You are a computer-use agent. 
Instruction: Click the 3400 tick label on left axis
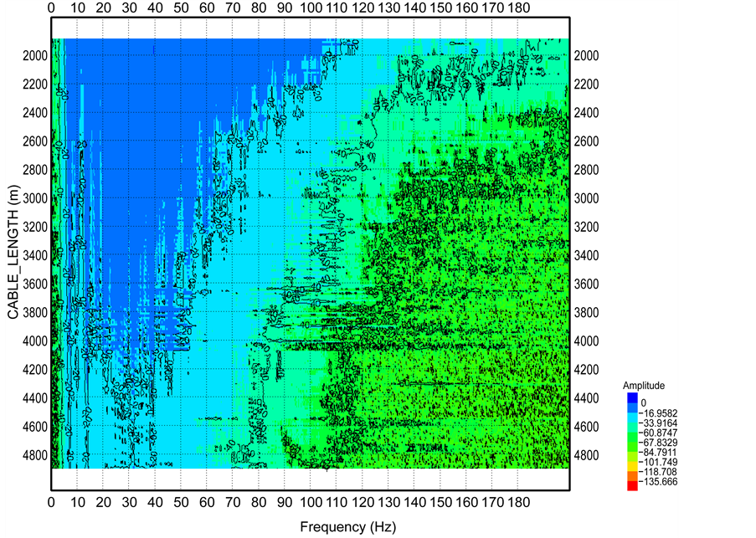[x=33, y=256]
